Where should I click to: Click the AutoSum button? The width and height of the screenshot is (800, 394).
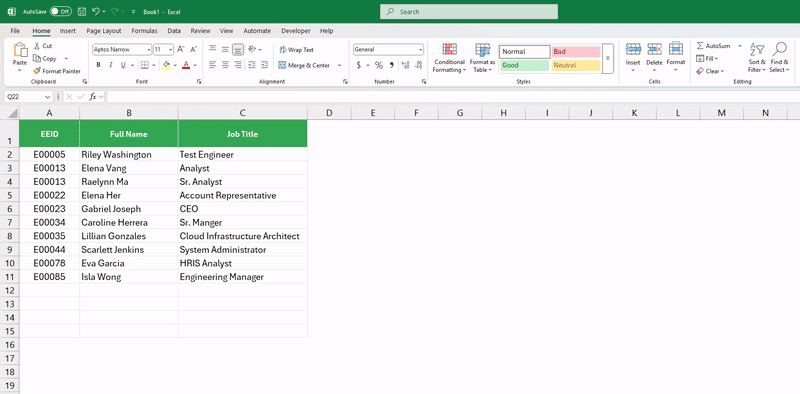pos(713,46)
